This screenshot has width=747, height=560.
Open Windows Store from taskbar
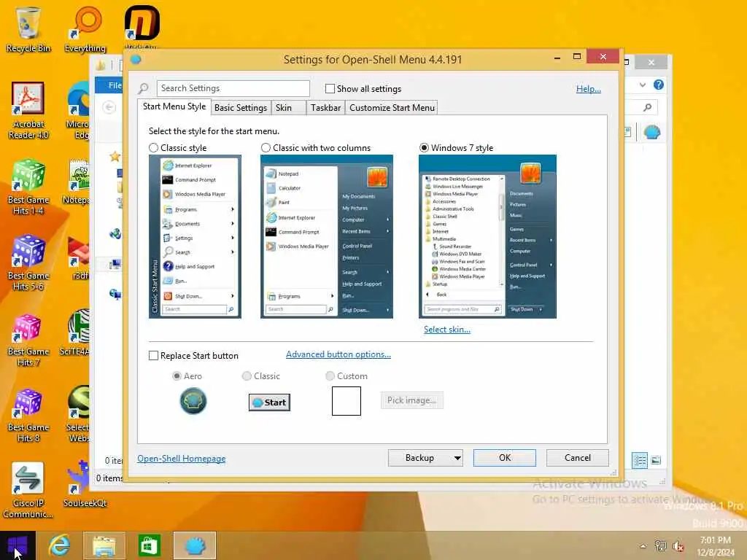pos(149,545)
